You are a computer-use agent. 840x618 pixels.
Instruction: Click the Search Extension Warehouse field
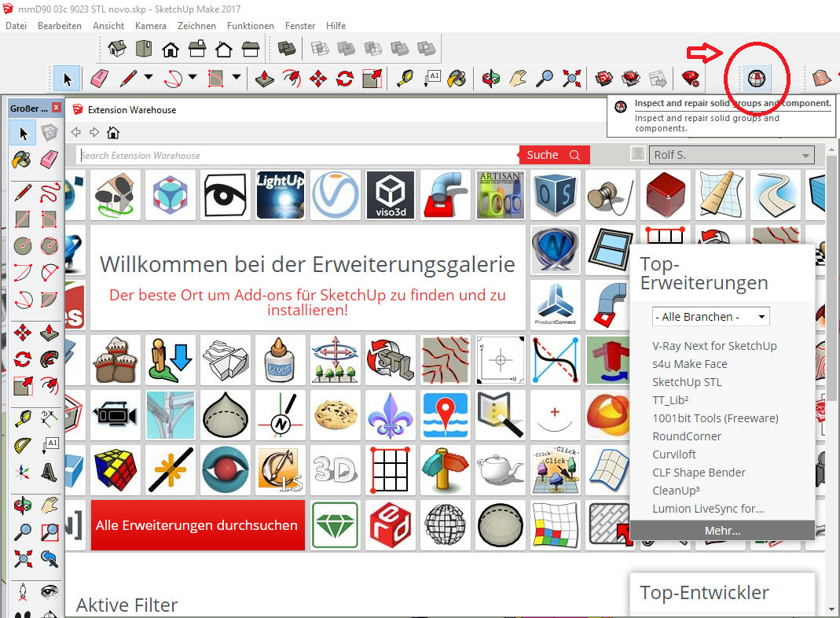(x=299, y=156)
